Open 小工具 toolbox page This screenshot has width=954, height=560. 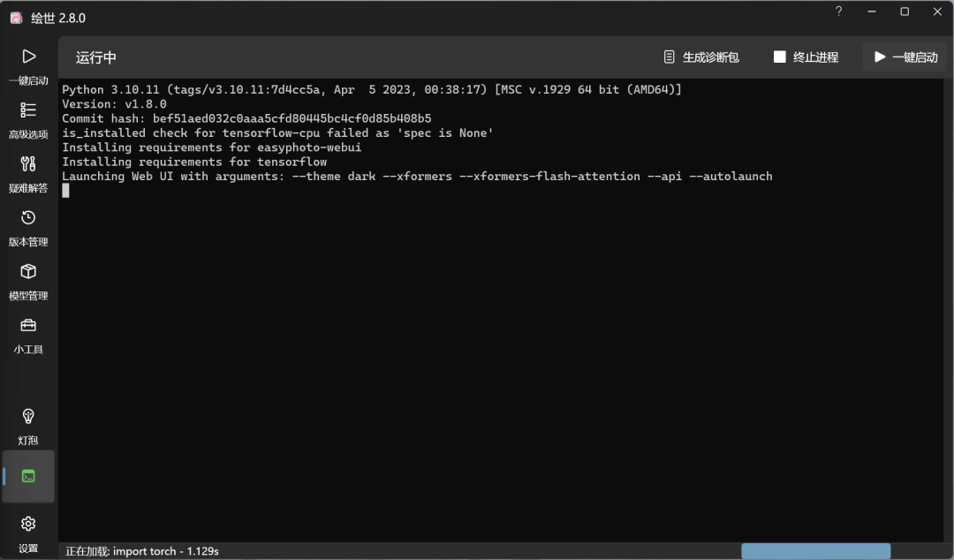tap(28, 336)
